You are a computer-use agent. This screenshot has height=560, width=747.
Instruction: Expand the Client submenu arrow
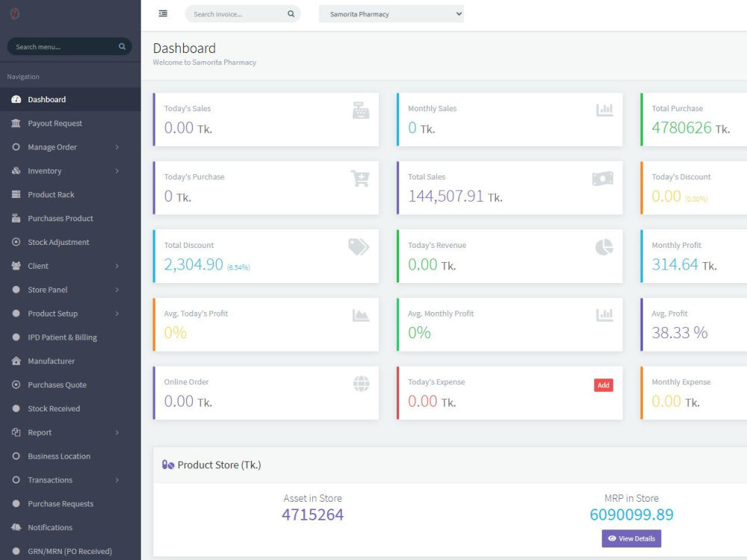[117, 266]
